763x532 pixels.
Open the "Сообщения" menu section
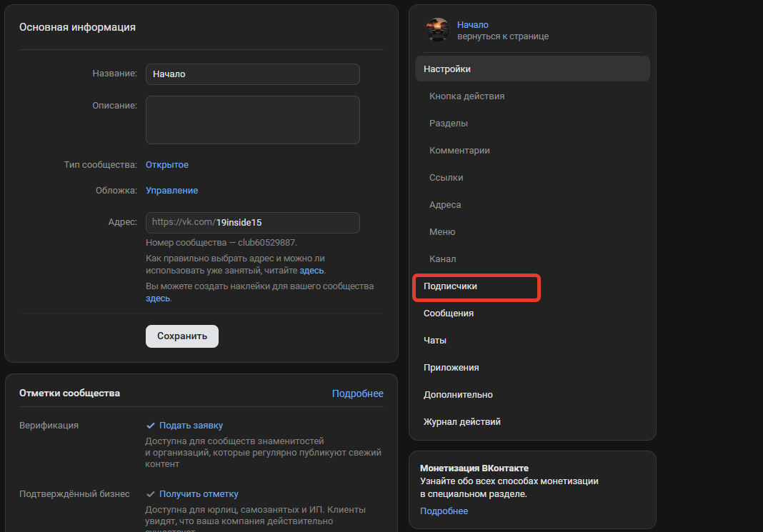tap(448, 313)
